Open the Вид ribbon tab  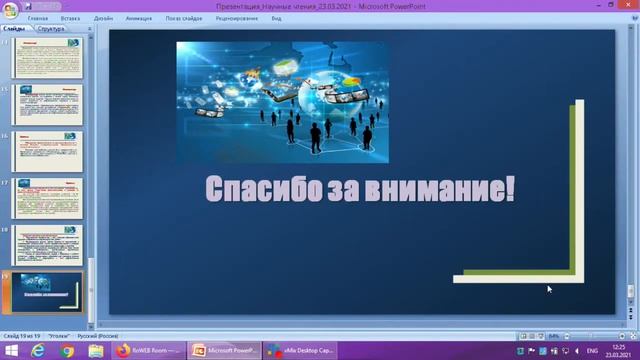click(276, 18)
